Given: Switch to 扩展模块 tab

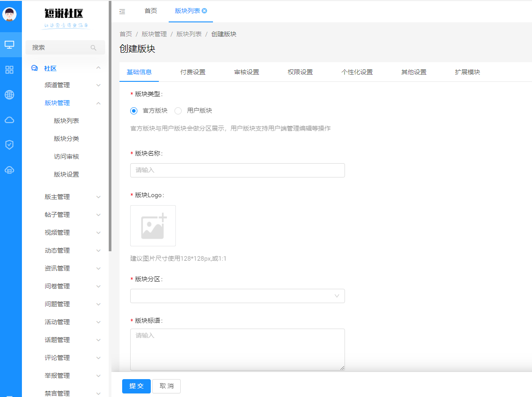Looking at the screenshot, I should (468, 72).
